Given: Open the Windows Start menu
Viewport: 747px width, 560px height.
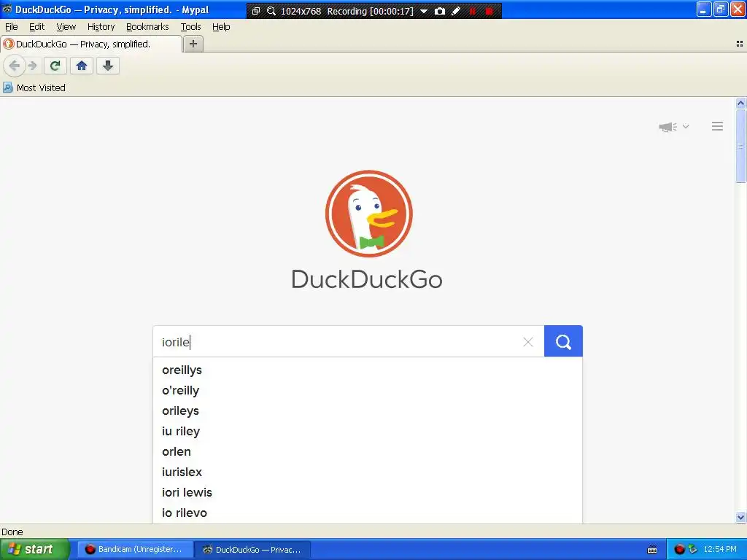Looking at the screenshot, I should click(34, 549).
